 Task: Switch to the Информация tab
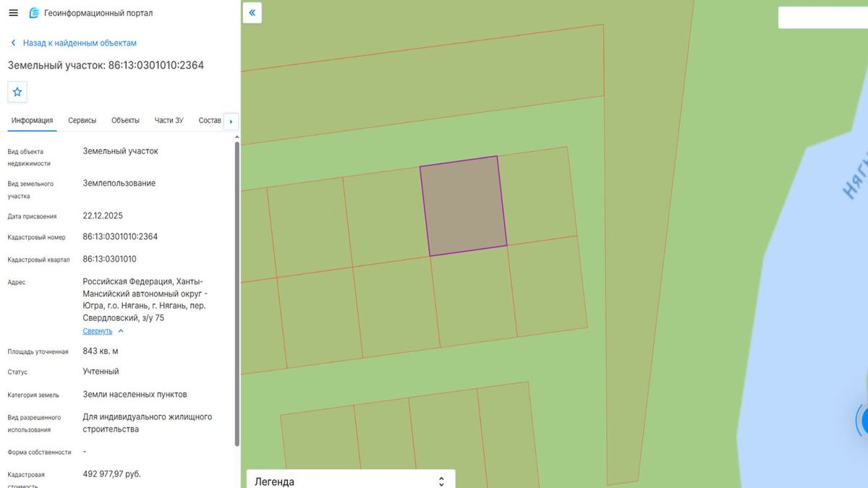[32, 120]
